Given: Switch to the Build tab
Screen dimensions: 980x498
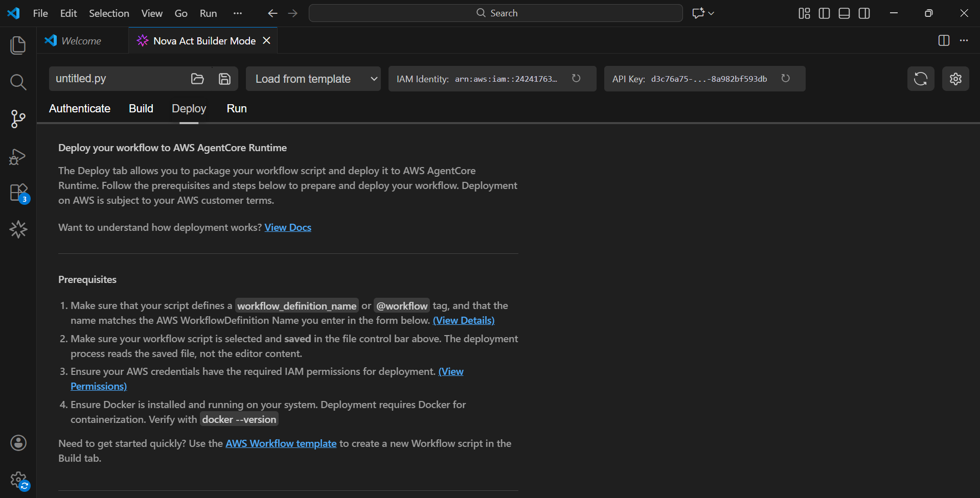Looking at the screenshot, I should point(141,108).
